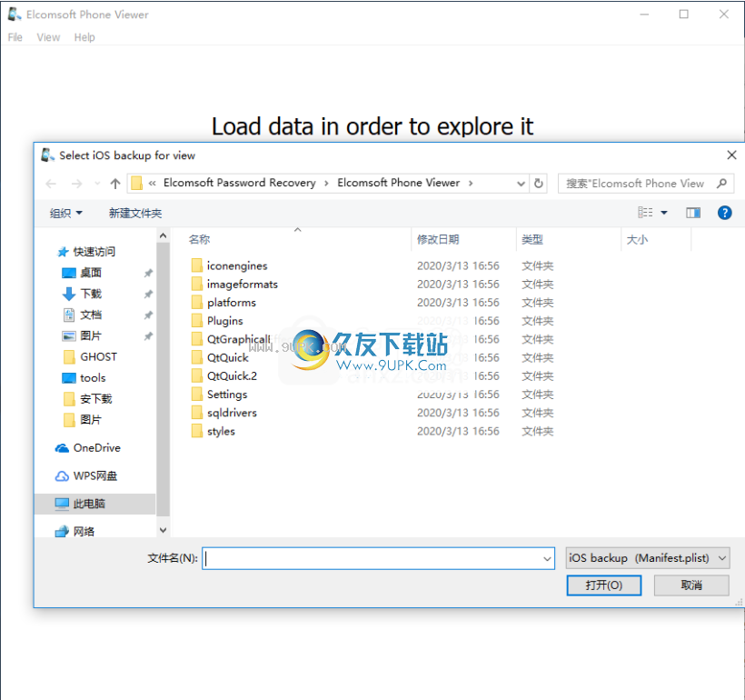The height and width of the screenshot is (700, 745).
Task: Unpin 下载 with its pin icon
Action: click(148, 294)
